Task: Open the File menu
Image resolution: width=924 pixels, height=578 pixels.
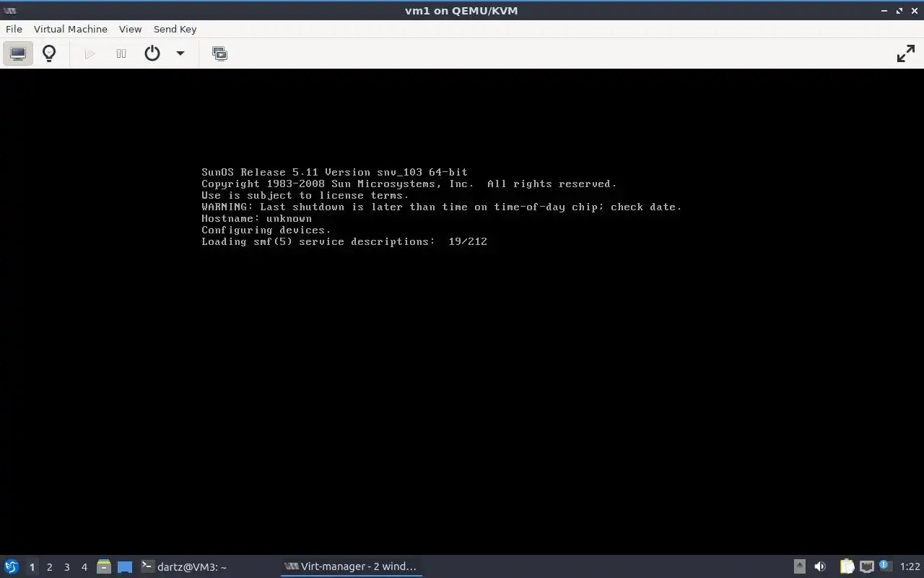Action: point(14,29)
